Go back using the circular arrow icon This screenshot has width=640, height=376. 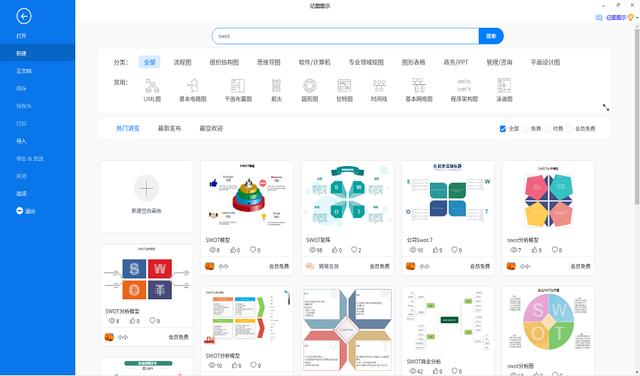(x=24, y=16)
